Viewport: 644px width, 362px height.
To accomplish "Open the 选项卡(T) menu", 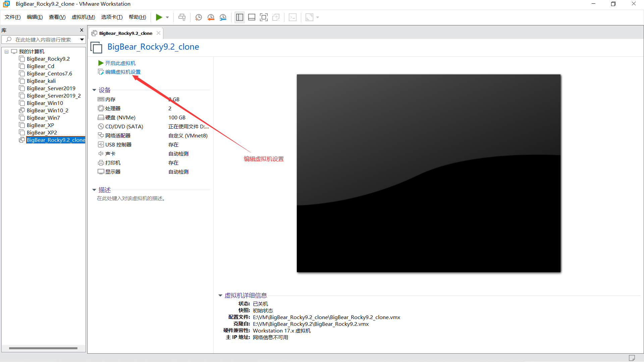I will click(x=112, y=17).
